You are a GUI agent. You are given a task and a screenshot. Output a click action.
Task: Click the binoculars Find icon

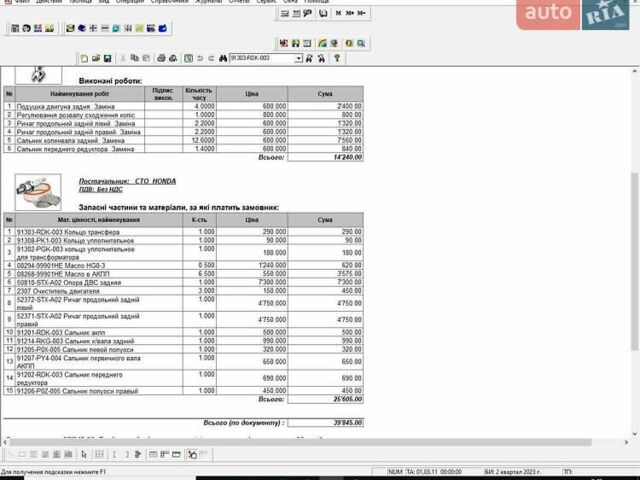tap(223, 59)
